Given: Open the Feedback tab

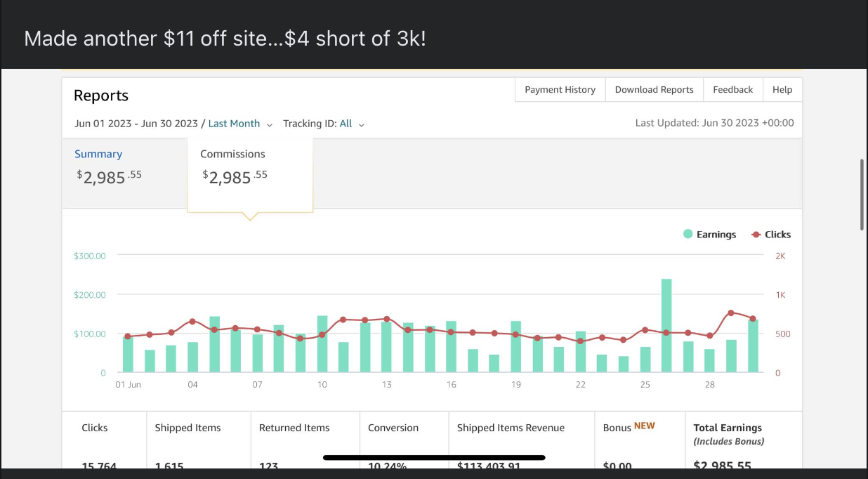Looking at the screenshot, I should click(x=732, y=90).
